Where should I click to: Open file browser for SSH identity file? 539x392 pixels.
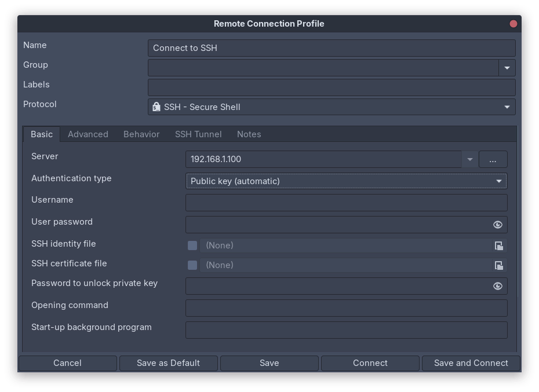498,246
